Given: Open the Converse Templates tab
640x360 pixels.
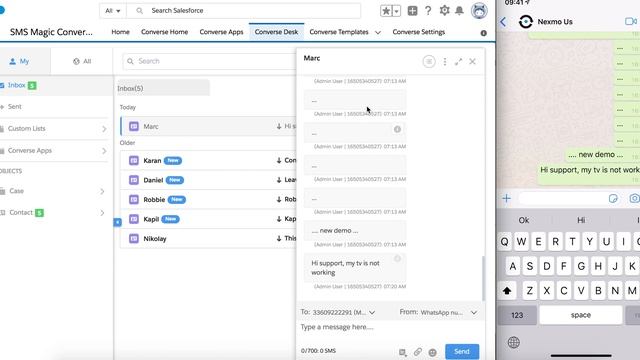Looking at the screenshot, I should [339, 32].
